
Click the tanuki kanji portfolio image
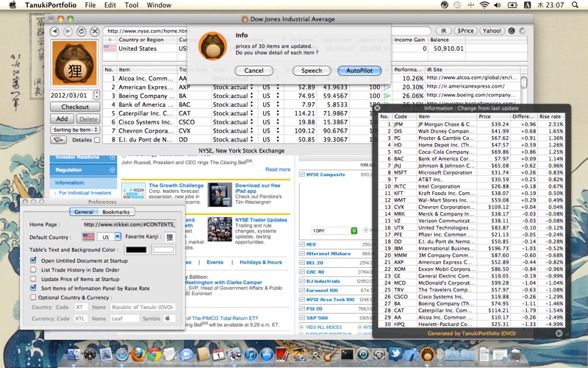tap(75, 63)
